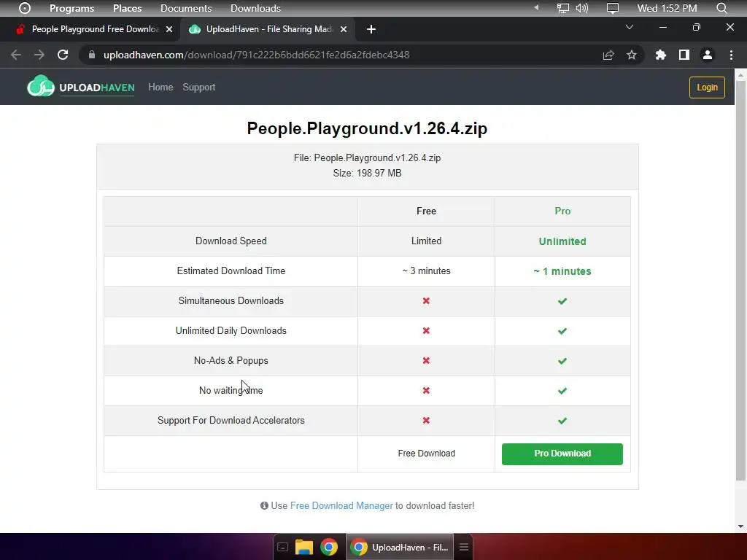Open a new tab with plus icon
This screenshot has height=560, width=747.
pos(371,29)
